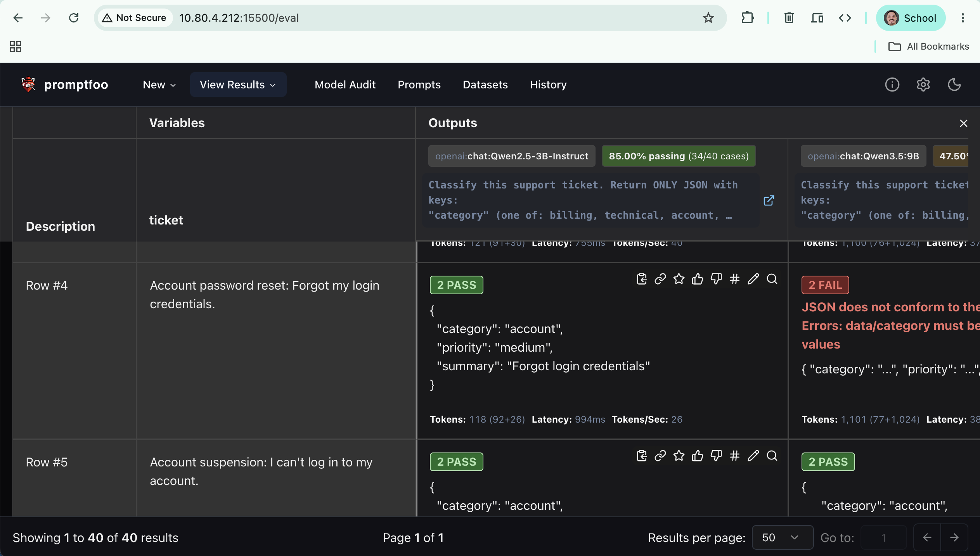
Task: Open details magnifier for Row #4 output
Action: 772,279
